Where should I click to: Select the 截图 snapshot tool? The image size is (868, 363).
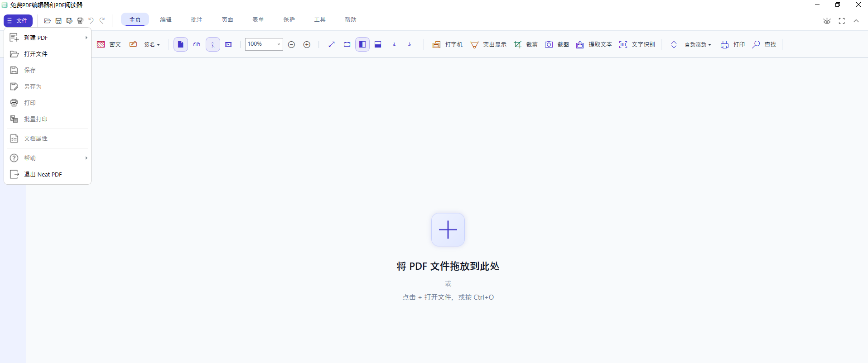(x=557, y=44)
